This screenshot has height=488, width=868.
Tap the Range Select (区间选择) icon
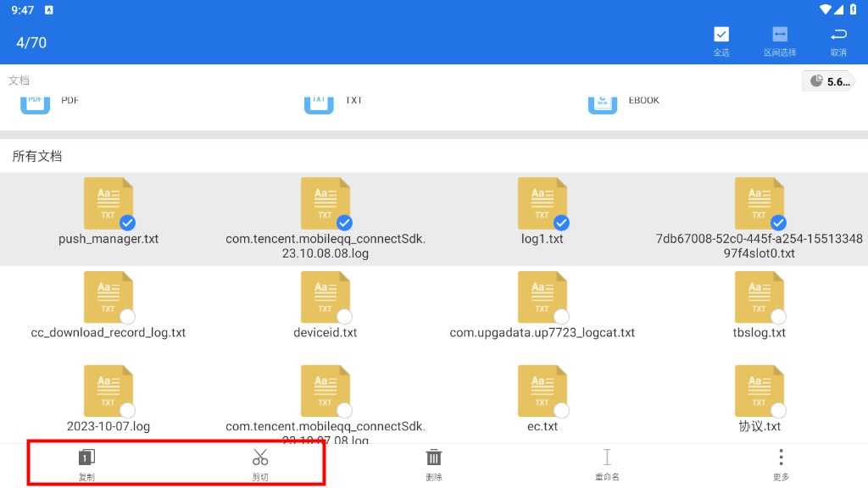pyautogui.click(x=780, y=35)
